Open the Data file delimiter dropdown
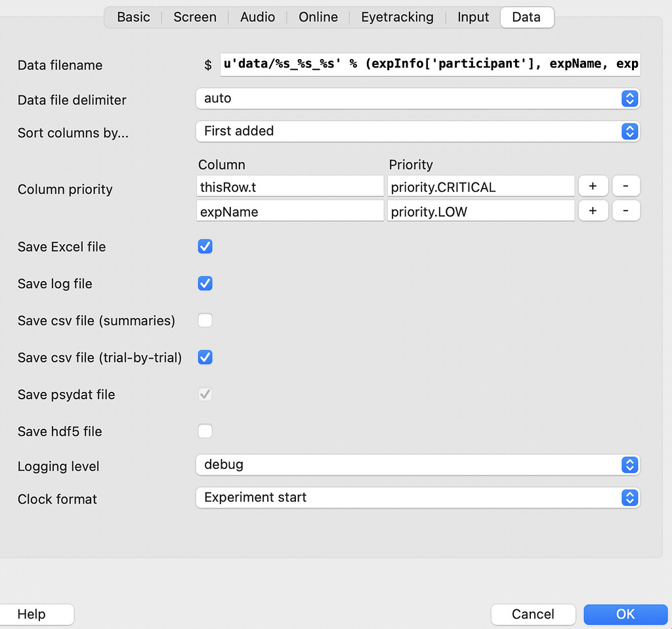 (418, 98)
